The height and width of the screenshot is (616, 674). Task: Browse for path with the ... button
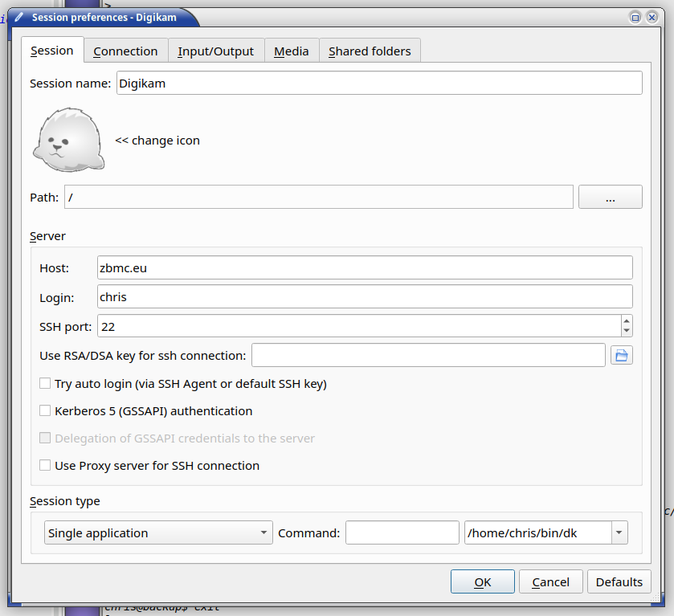(x=611, y=198)
